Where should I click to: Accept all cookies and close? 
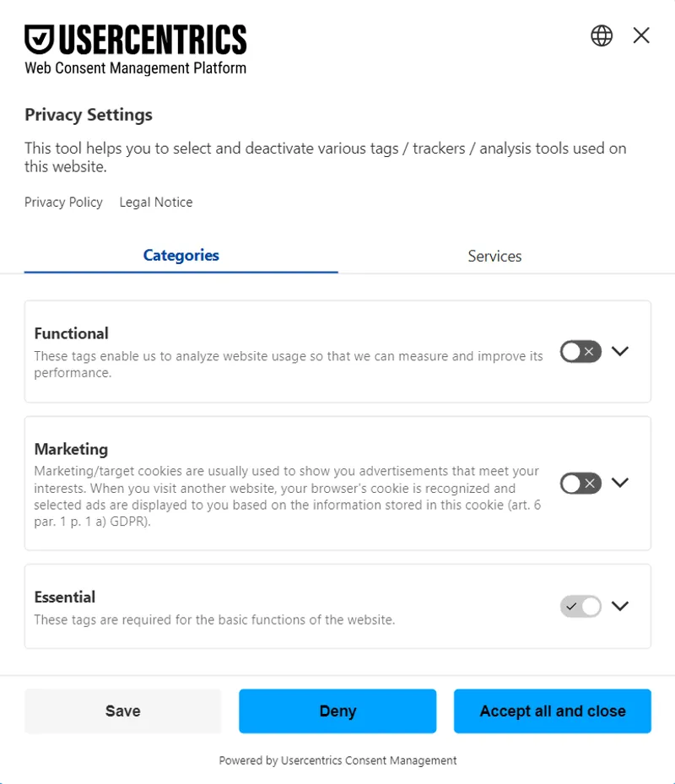552,711
